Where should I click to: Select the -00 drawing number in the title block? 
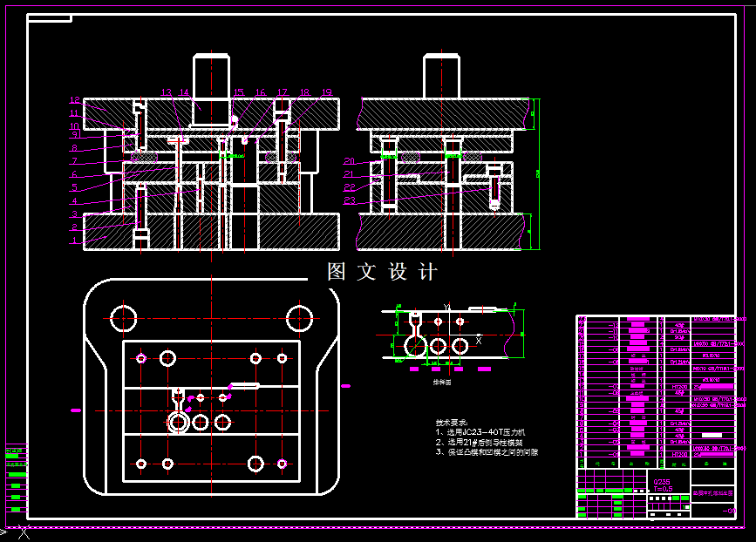pyautogui.click(x=729, y=511)
